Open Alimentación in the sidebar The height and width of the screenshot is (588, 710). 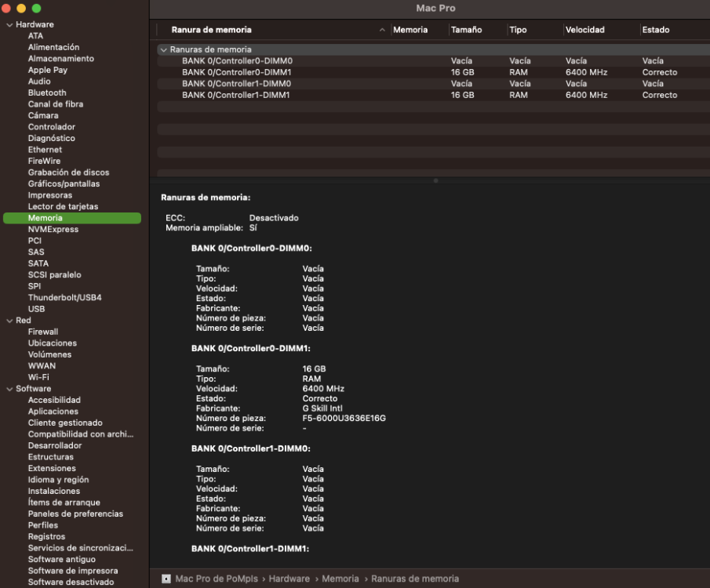(x=53, y=47)
